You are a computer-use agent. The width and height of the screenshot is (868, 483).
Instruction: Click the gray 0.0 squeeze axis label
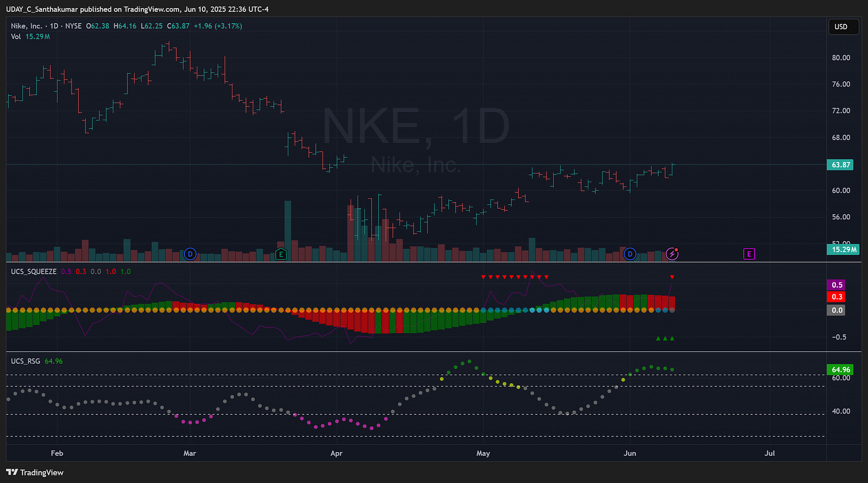(837, 310)
